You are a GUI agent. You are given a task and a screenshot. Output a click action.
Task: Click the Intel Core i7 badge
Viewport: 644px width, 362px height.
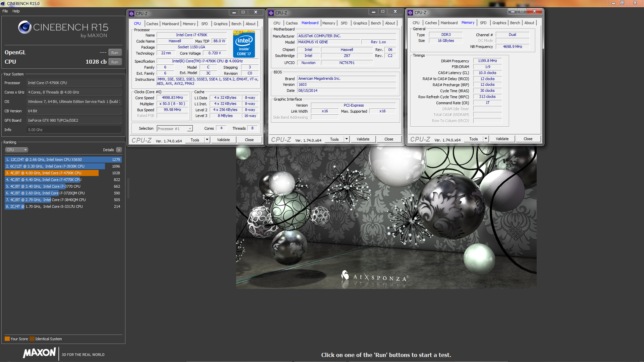244,44
